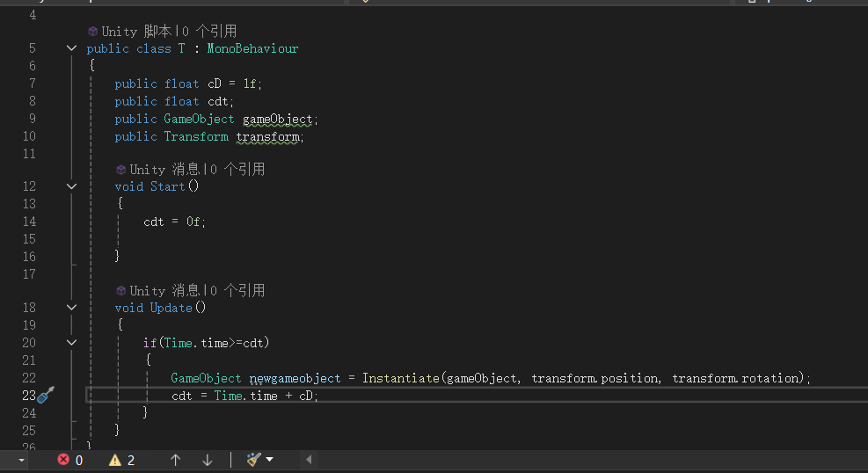
Task: Click the Instantiate call on line 22
Action: pos(401,378)
